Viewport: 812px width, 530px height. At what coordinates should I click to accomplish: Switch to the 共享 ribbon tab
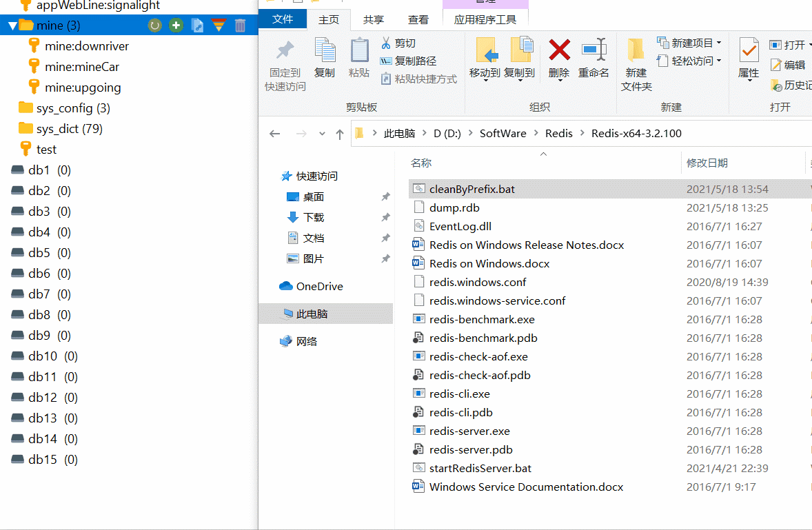click(374, 20)
